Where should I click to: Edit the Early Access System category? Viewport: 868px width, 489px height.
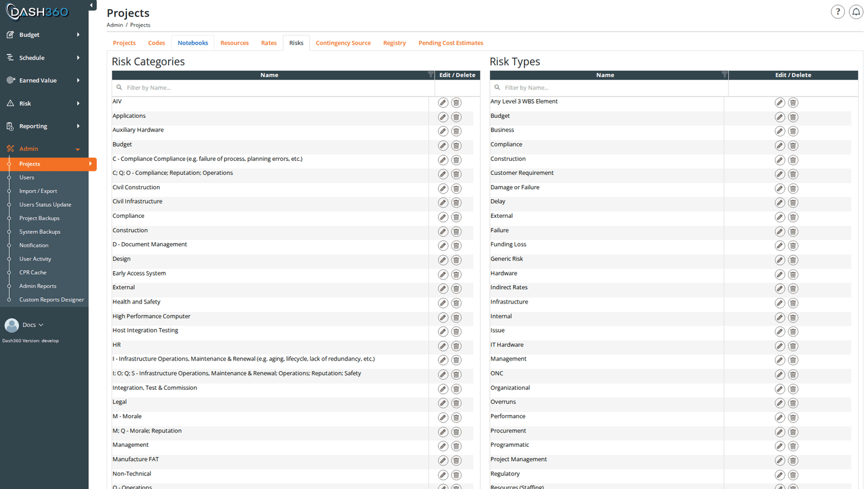(x=443, y=274)
